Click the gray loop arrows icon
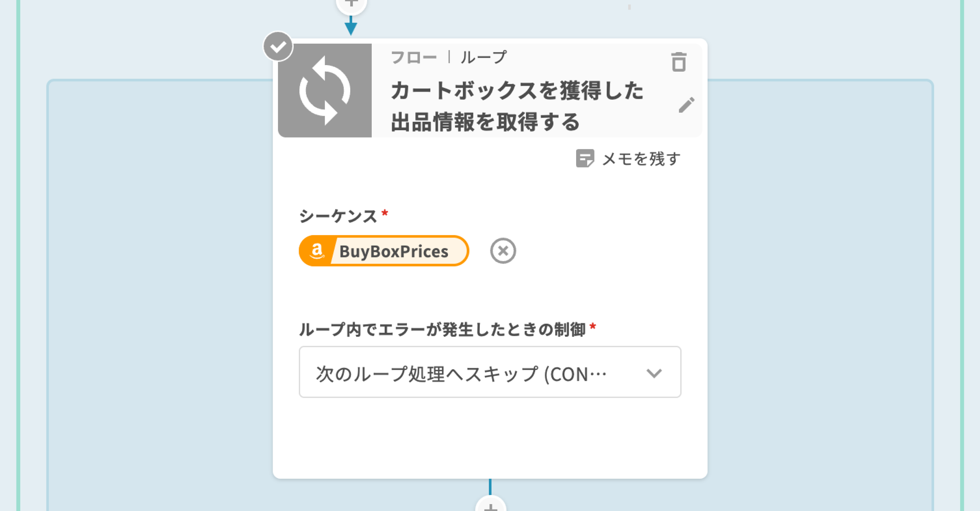The width and height of the screenshot is (980, 511). tap(325, 90)
